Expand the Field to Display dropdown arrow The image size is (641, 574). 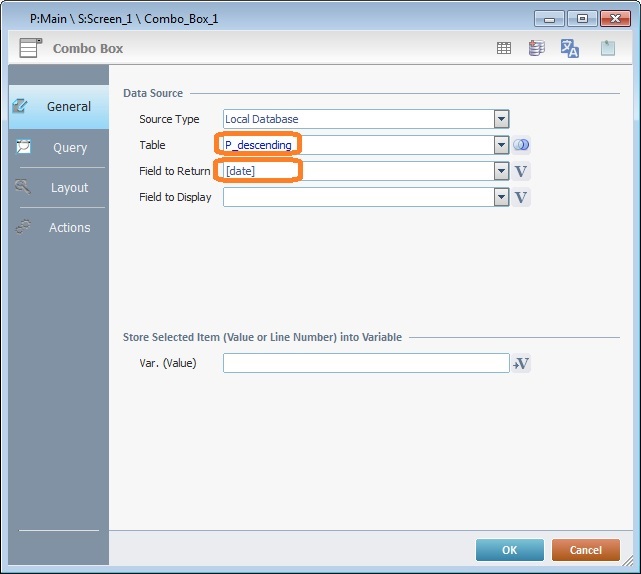501,197
